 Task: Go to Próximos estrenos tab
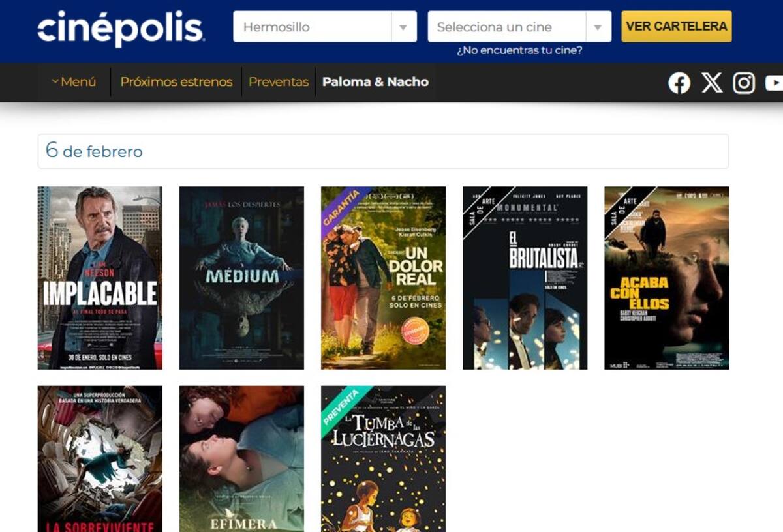click(176, 82)
